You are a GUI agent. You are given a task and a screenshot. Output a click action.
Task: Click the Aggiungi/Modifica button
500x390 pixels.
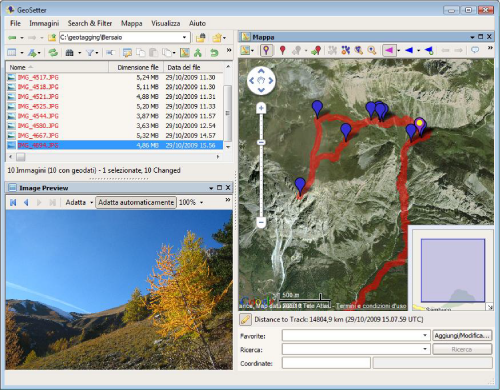462,335
